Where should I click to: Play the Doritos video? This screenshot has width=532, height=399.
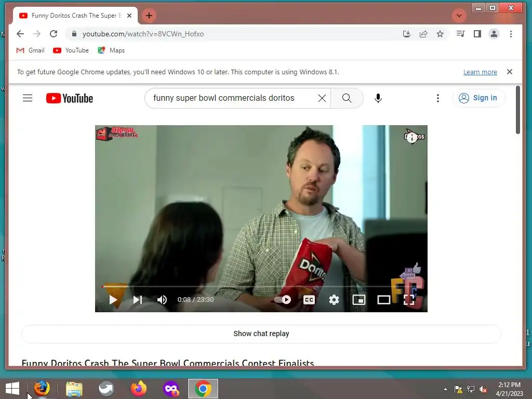click(x=113, y=300)
